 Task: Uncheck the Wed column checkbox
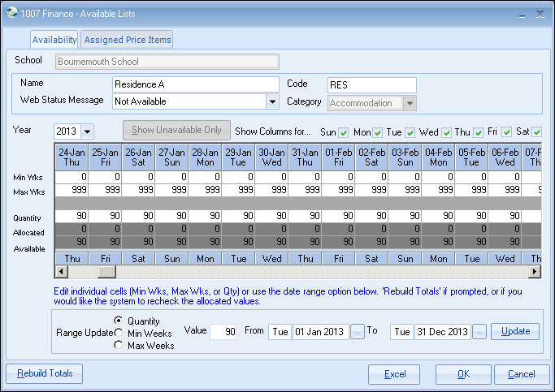448,131
